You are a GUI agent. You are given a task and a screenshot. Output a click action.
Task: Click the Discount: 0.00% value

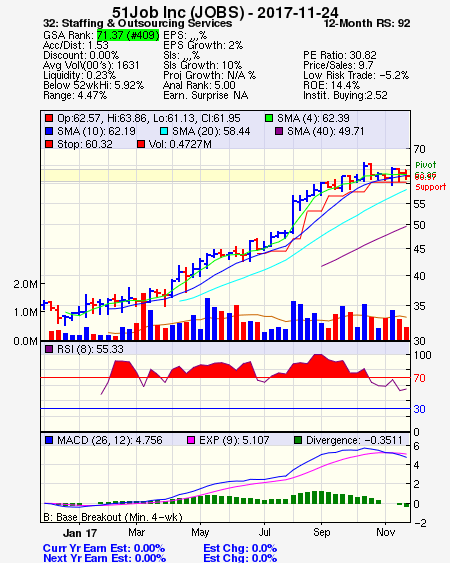[81, 55]
